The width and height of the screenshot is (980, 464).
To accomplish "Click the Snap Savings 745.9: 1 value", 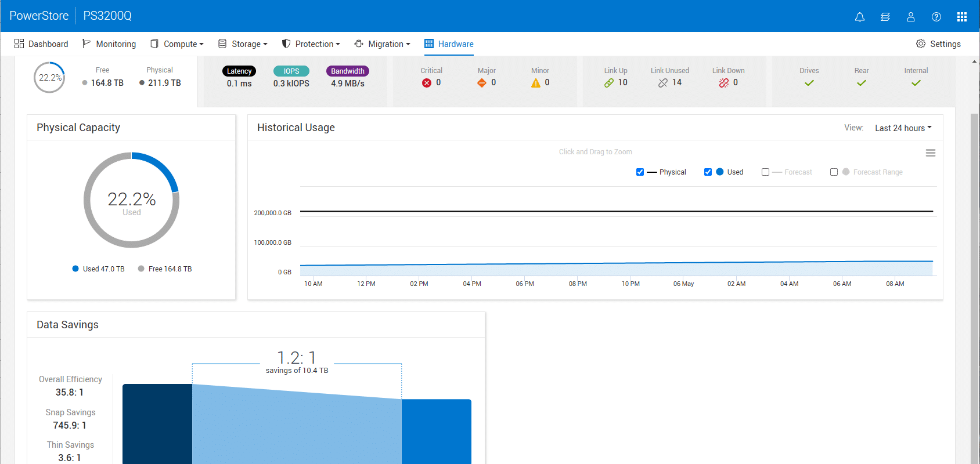I will click(x=70, y=426).
